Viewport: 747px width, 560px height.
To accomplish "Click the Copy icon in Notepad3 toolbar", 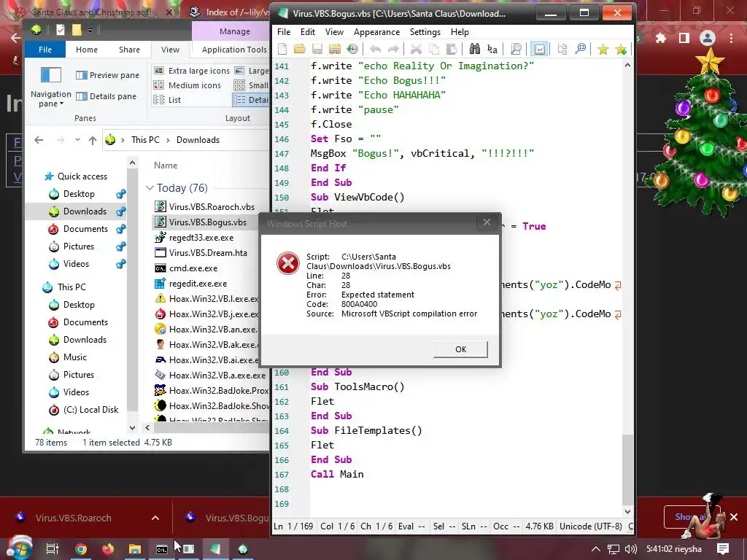I will pyautogui.click(x=433, y=49).
